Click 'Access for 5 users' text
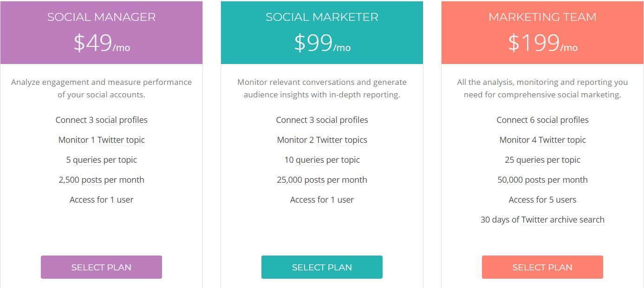The width and height of the screenshot is (644, 288). (x=542, y=200)
